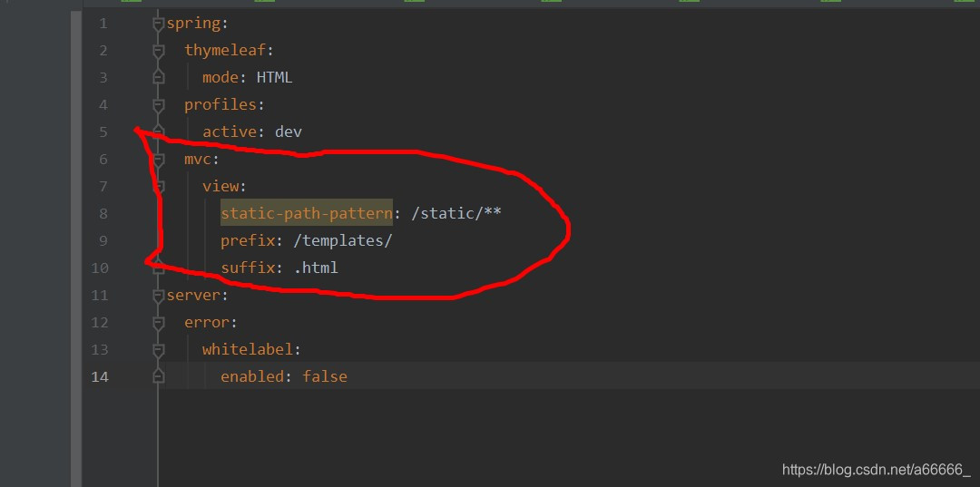Viewport: 980px width, 487px height.
Task: Click the /static/** value
Action: (x=456, y=213)
